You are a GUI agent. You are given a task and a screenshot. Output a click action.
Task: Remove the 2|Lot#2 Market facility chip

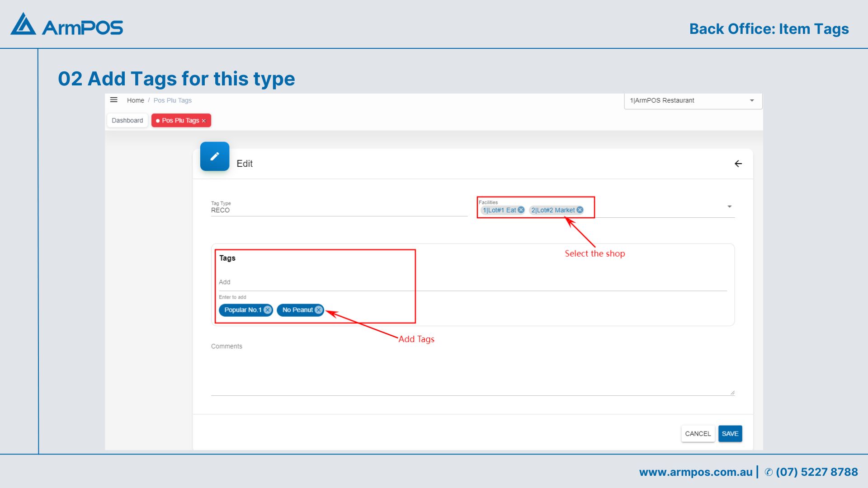(x=580, y=210)
